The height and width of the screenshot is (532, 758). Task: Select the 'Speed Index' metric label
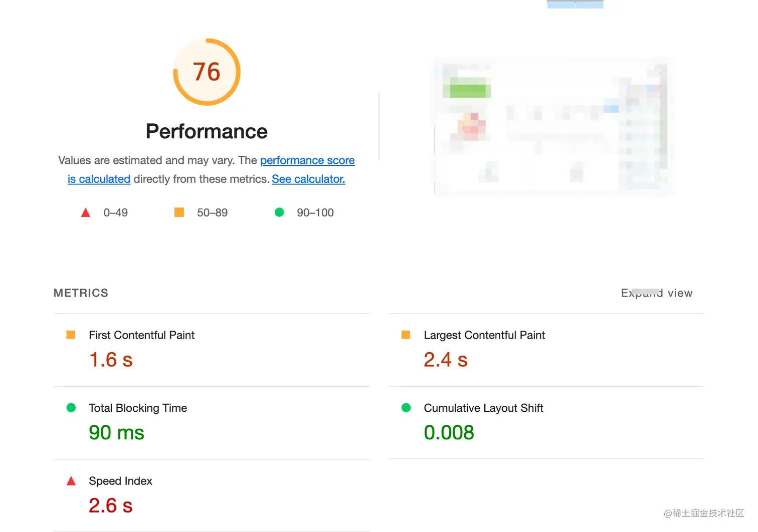click(120, 481)
